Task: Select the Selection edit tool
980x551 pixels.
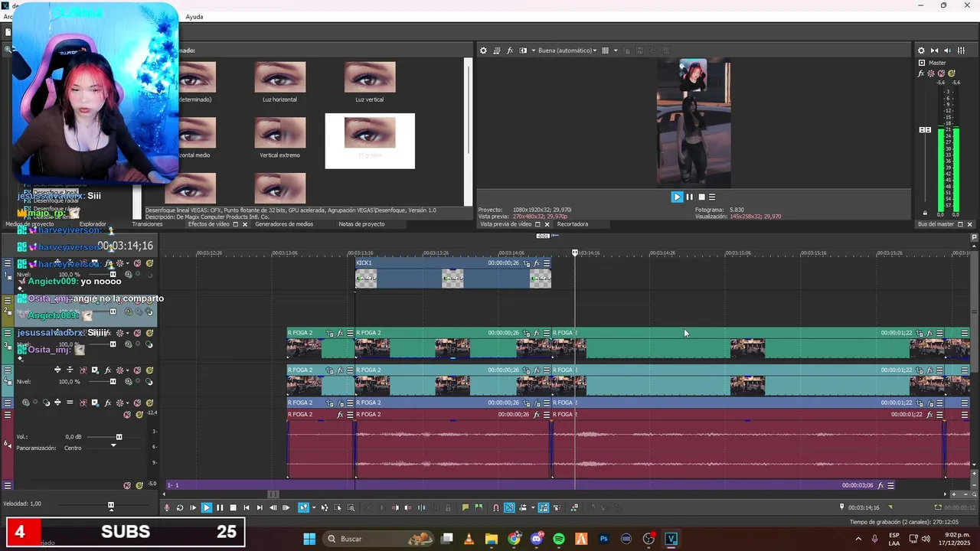Action: coord(338,507)
